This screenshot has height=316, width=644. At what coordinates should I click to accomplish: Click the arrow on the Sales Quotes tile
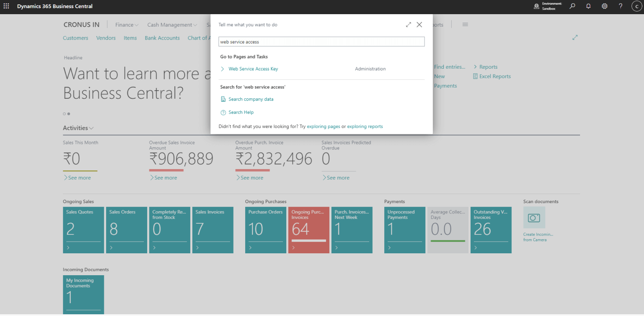[x=68, y=248]
